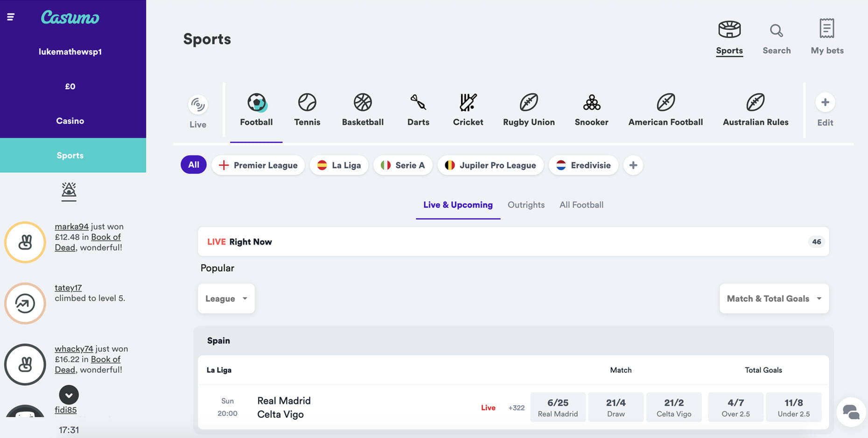Open the Sports stadium icon in header
The height and width of the screenshot is (438, 868).
[729, 29]
